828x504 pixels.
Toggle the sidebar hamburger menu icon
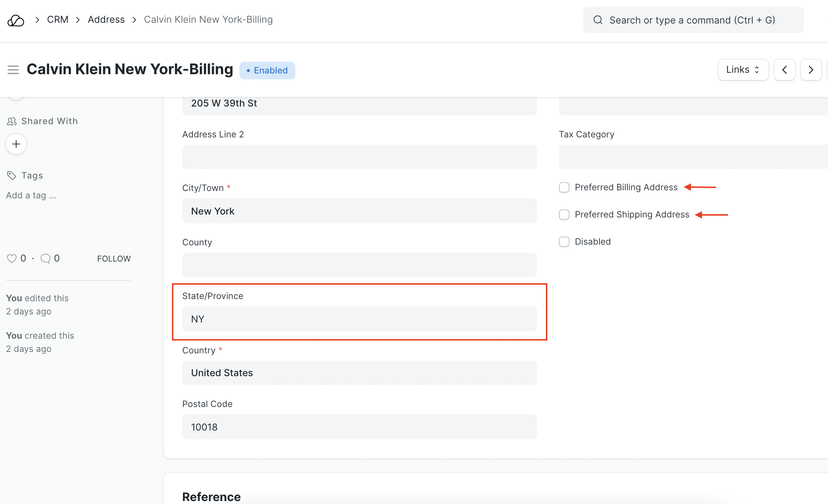coord(13,69)
